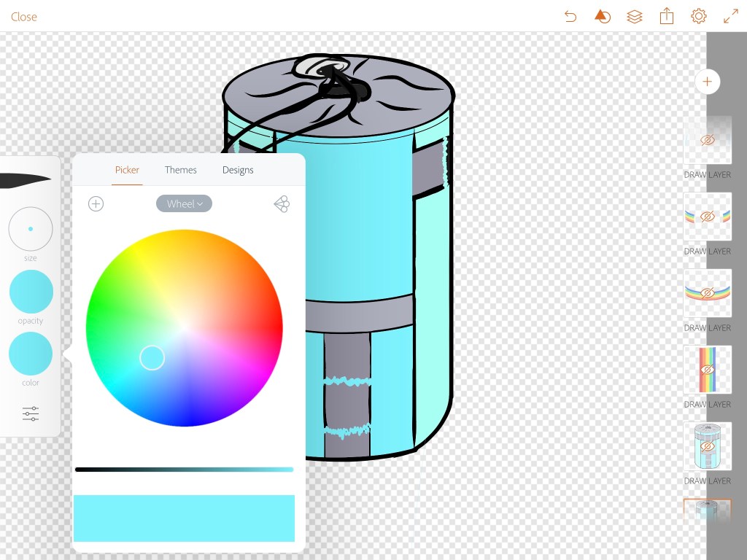747x560 pixels.
Task: Switch to the Themes tab
Action: click(x=180, y=170)
